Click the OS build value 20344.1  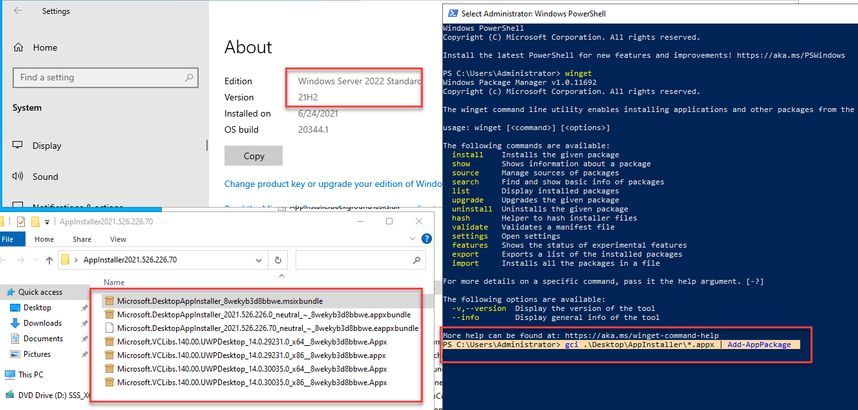313,130
